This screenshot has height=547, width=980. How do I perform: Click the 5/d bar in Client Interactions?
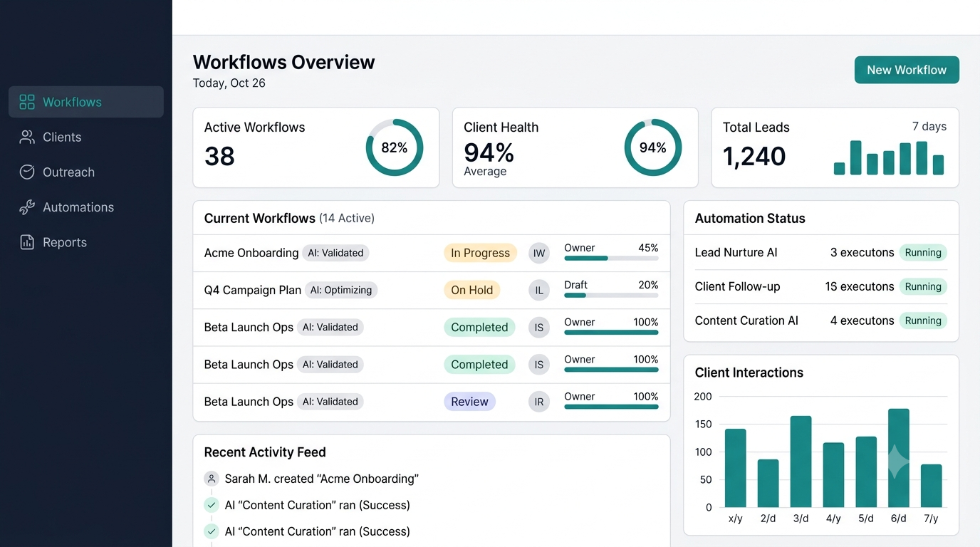[x=866, y=472]
